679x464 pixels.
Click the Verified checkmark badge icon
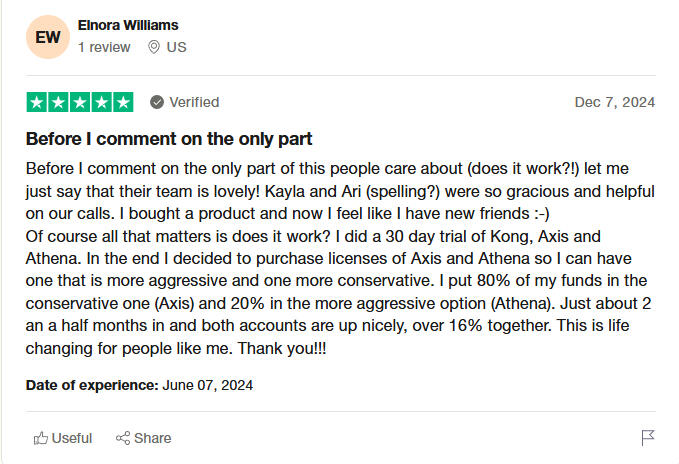pyautogui.click(x=157, y=102)
